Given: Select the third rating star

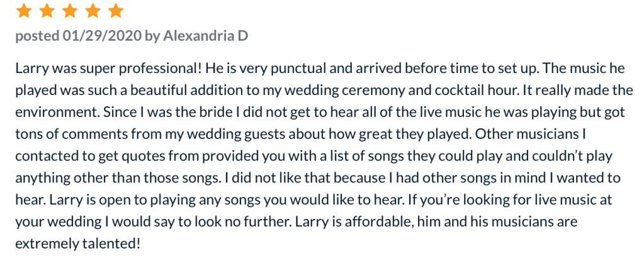Looking at the screenshot, I should coord(69,11).
